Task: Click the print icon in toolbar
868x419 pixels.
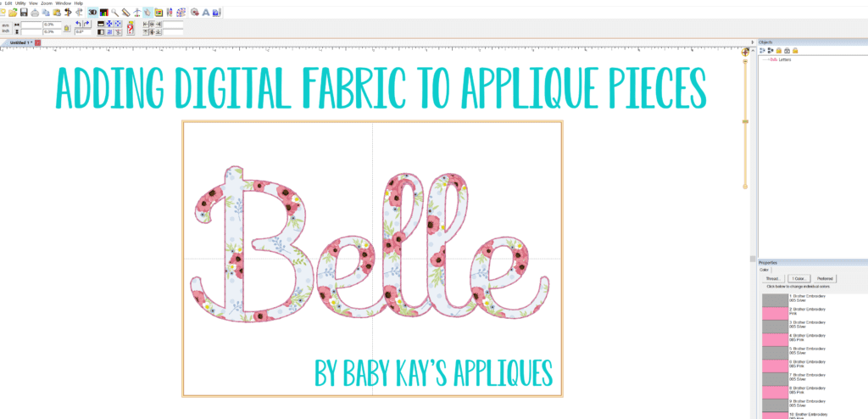Action: click(x=35, y=13)
